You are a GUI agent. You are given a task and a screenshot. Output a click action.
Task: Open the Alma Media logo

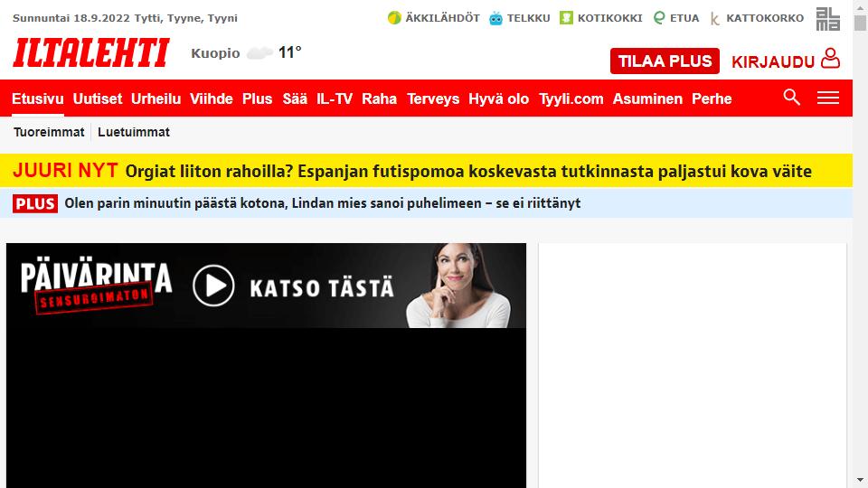coord(828,19)
